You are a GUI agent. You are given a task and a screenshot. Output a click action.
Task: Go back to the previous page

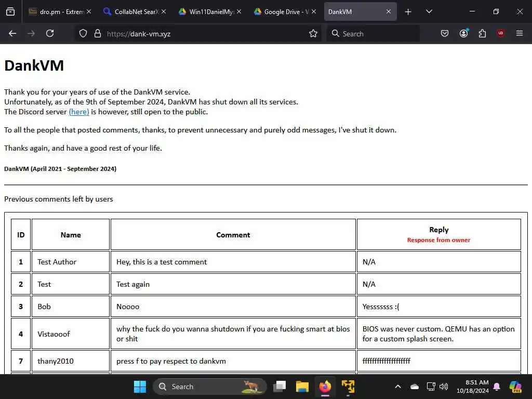click(x=12, y=33)
